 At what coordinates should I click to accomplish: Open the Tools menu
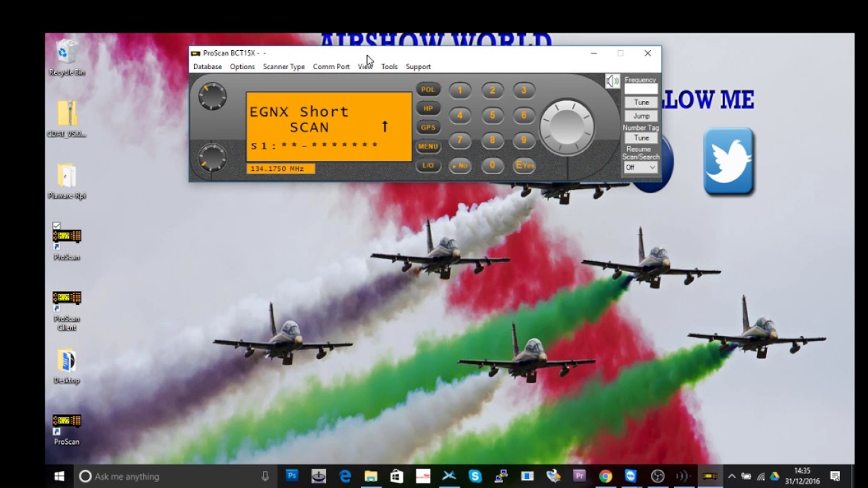tap(389, 66)
